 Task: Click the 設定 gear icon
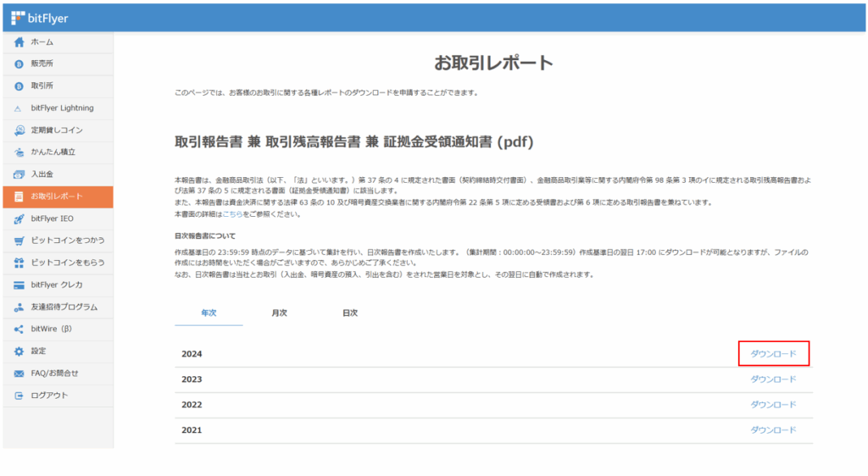pos(19,351)
